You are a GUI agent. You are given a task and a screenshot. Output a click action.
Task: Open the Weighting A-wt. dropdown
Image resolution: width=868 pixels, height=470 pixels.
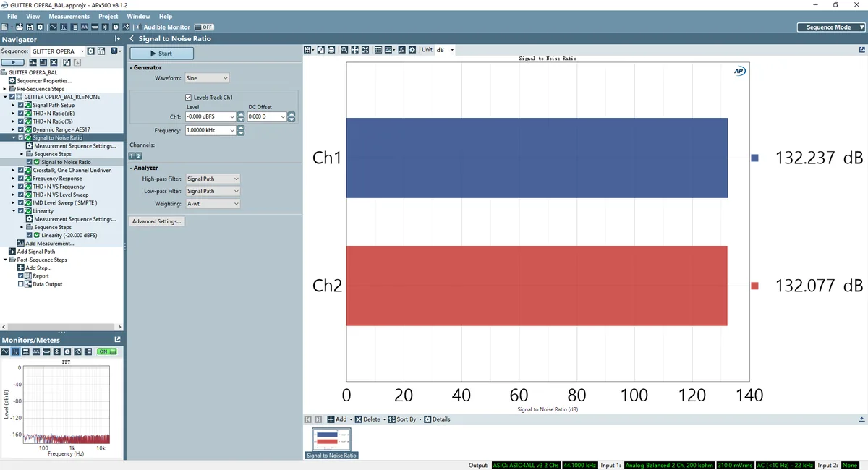212,204
